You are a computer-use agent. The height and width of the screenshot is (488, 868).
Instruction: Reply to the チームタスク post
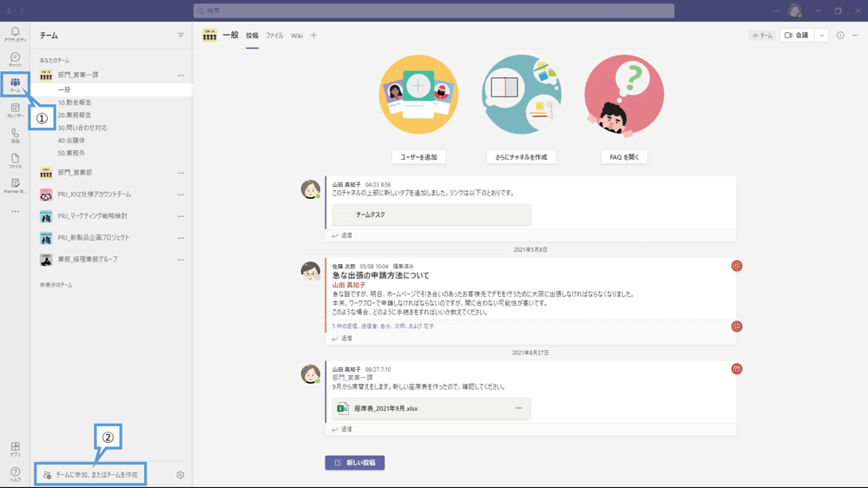[x=342, y=235]
